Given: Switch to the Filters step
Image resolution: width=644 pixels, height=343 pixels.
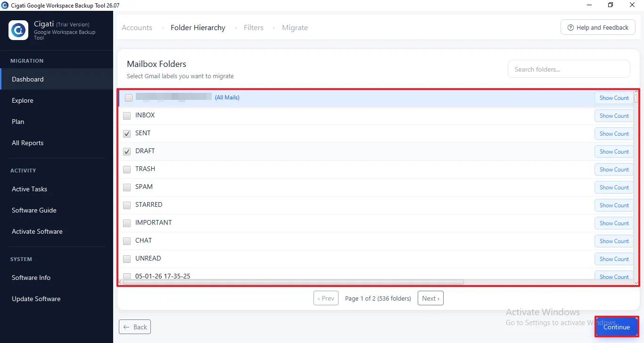Looking at the screenshot, I should click(254, 28).
